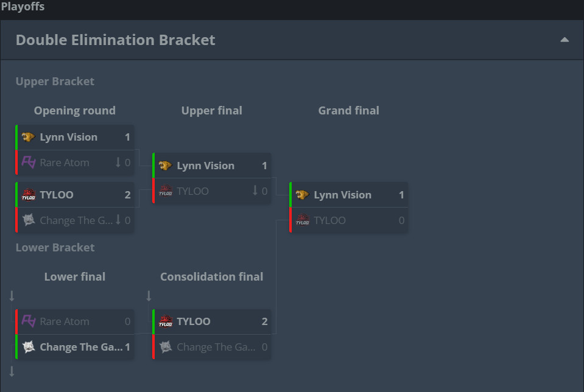Click the down arrow above Consolidation final match
This screenshot has height=392, width=584.
pos(149,296)
